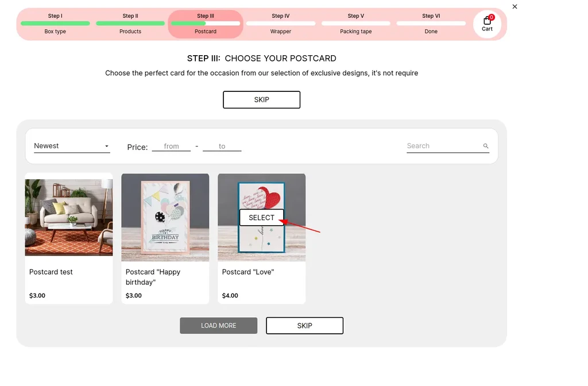Click the SKIP button below the heading
This screenshot has height=386, width=588.
tap(262, 100)
